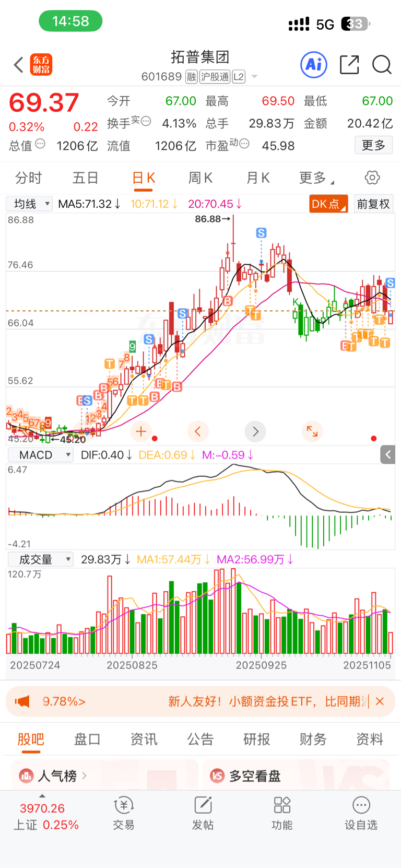Open the Ai assistant icon
This screenshot has height=868, width=401.
pos(314,65)
